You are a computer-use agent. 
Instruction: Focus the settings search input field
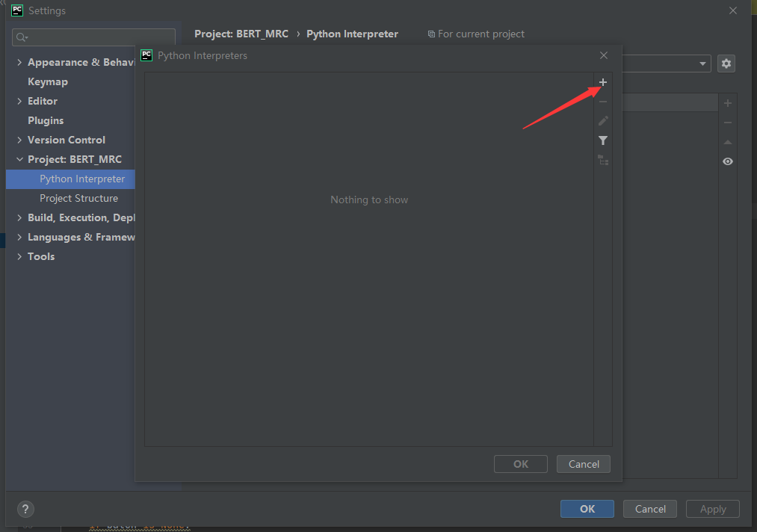[x=93, y=37]
